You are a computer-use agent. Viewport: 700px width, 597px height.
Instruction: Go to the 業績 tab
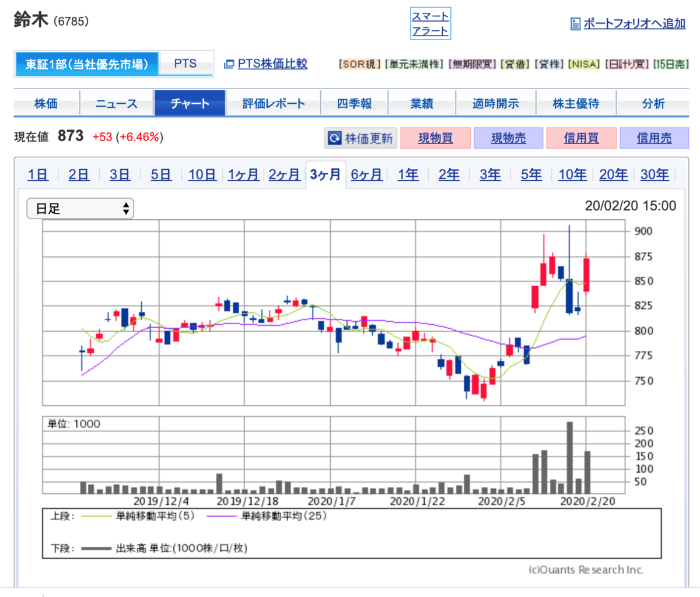[x=422, y=104]
